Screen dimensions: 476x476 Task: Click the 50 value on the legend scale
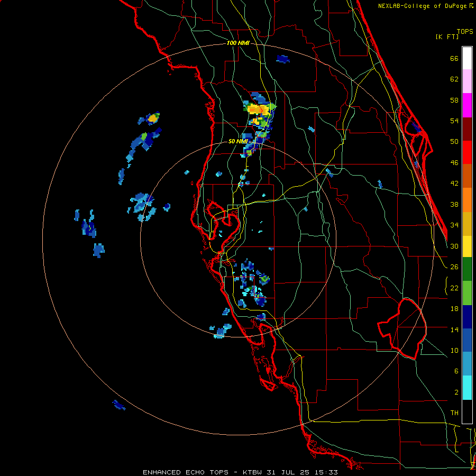coord(454,142)
